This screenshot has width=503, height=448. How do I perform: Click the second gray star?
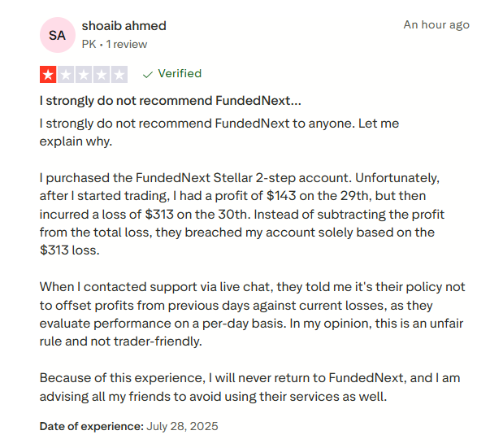tap(66, 75)
